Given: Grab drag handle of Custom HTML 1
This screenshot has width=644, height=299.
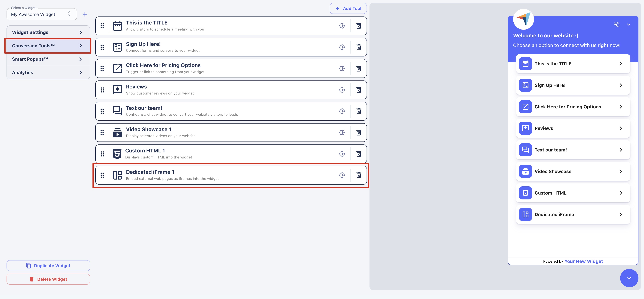Looking at the screenshot, I should tap(102, 154).
